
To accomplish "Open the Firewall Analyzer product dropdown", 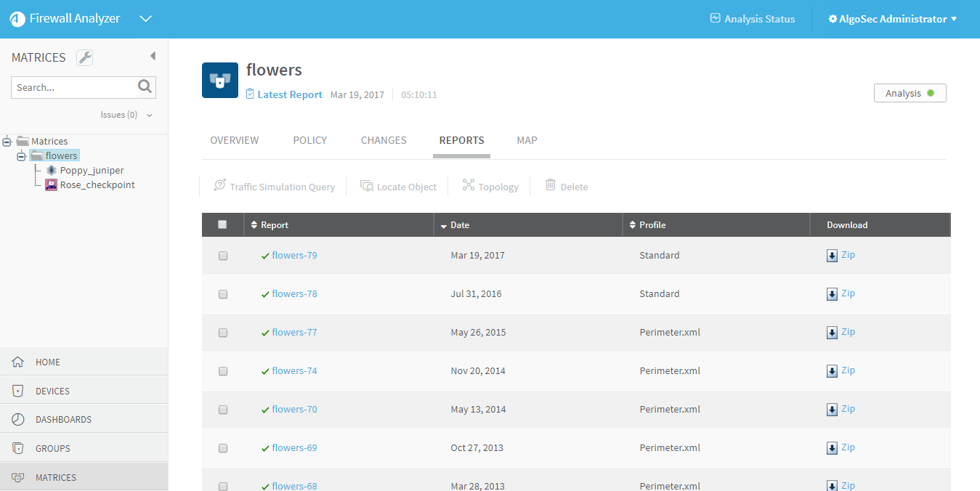I will coord(145,19).
